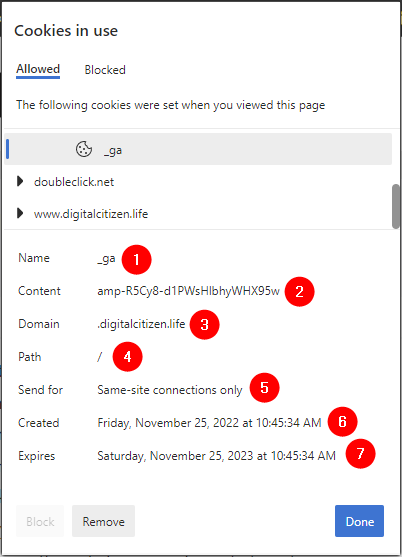Viewport: 402px width, 557px height.
Task: Click the red number 1 marker
Action: click(136, 260)
